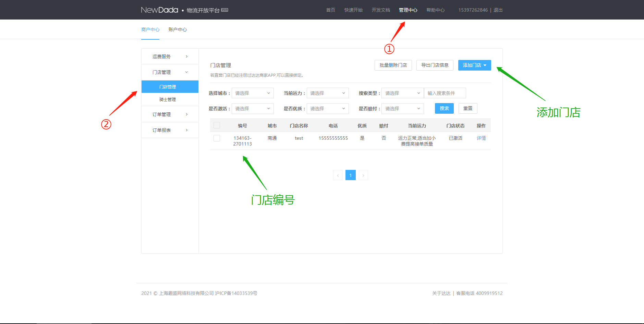The image size is (644, 324).
Task: Click the previous page arrow
Action: click(x=338, y=175)
